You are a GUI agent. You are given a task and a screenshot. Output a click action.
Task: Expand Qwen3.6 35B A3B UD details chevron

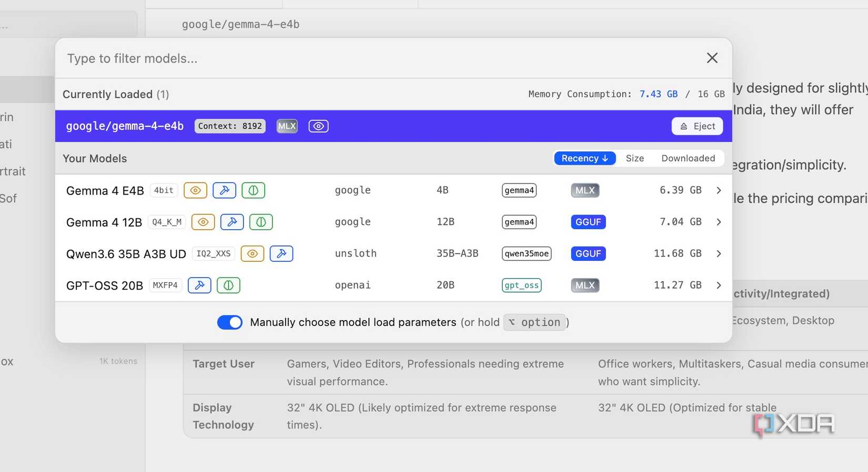[x=719, y=253]
